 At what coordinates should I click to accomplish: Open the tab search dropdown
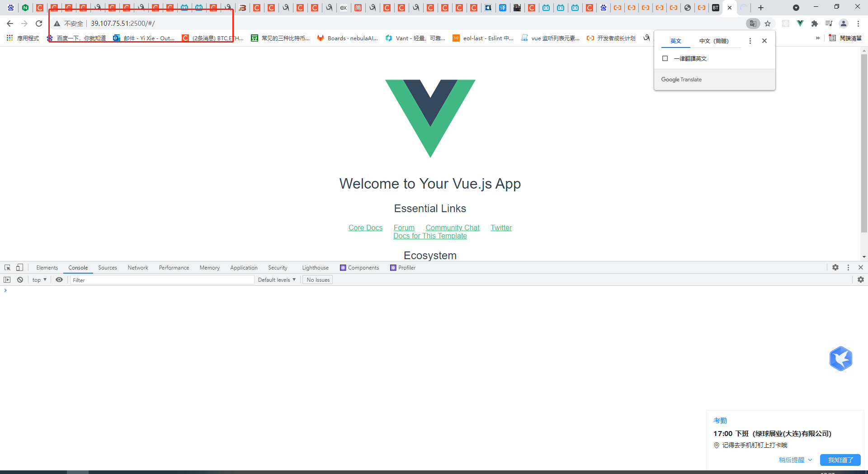pos(796,8)
